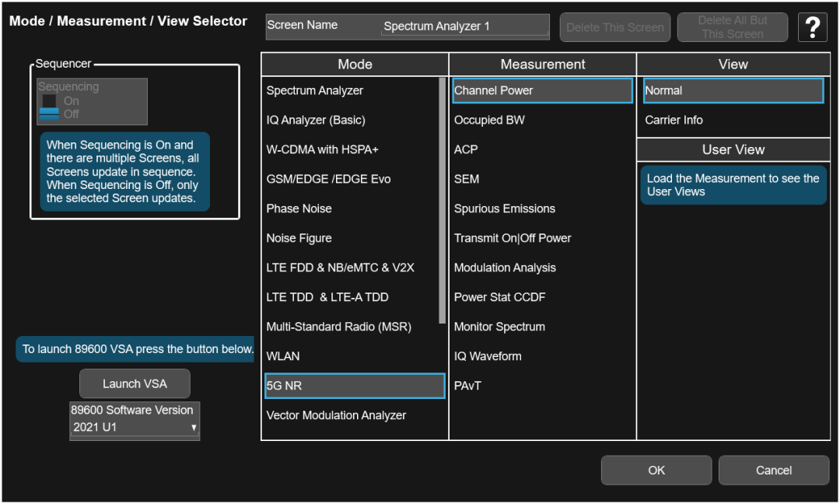This screenshot has height=504, width=840.
Task: Select the Occupied BW measurement
Action: (489, 121)
